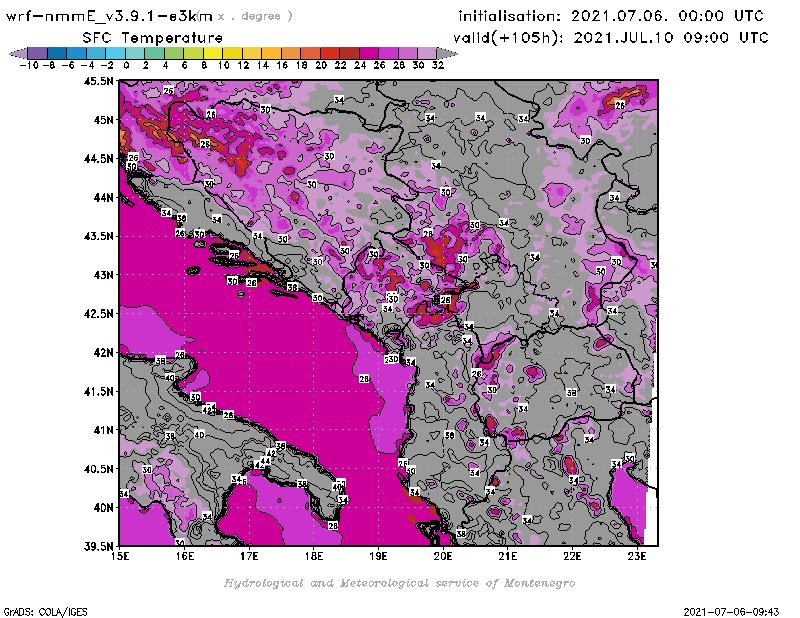Select the '-4' legend tick label
Viewport: 800px width, 618px height.
point(87,65)
